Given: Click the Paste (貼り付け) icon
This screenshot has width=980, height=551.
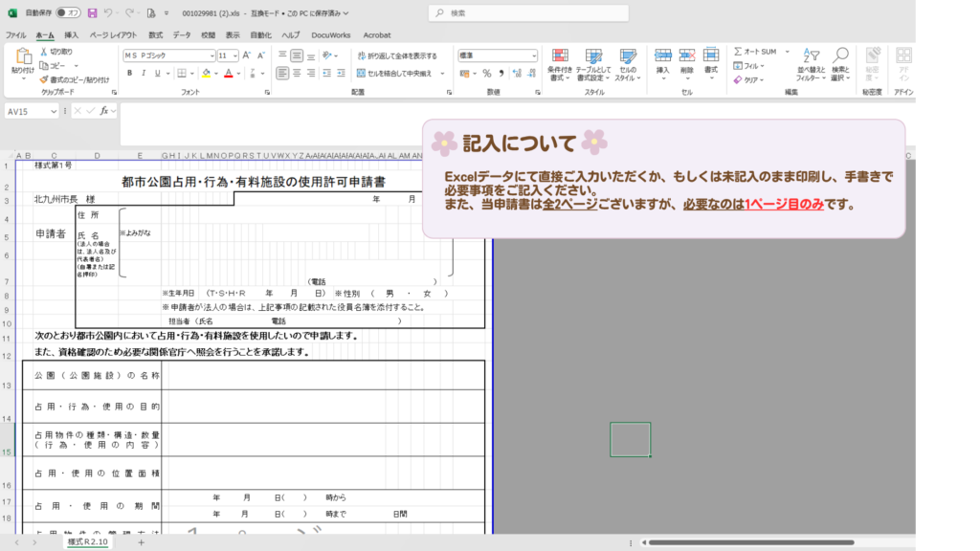Looking at the screenshot, I should [22, 59].
